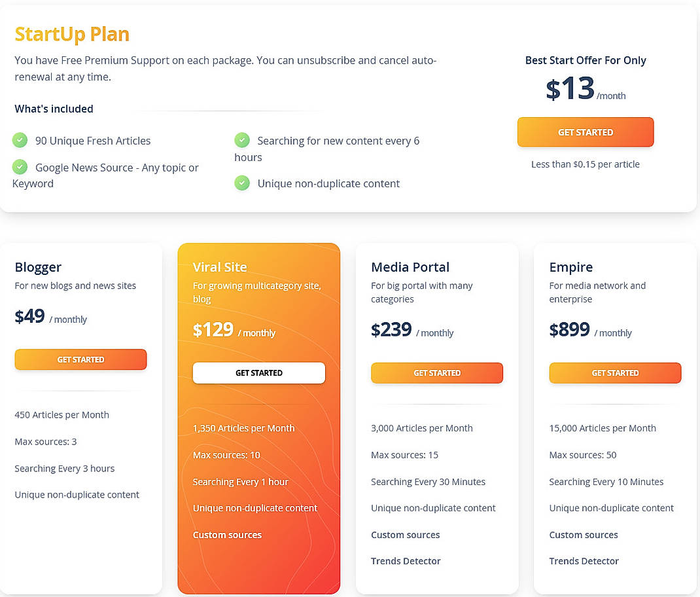Select the Blogger plan title
Viewport: 700px width, 597px height.
pyautogui.click(x=38, y=267)
